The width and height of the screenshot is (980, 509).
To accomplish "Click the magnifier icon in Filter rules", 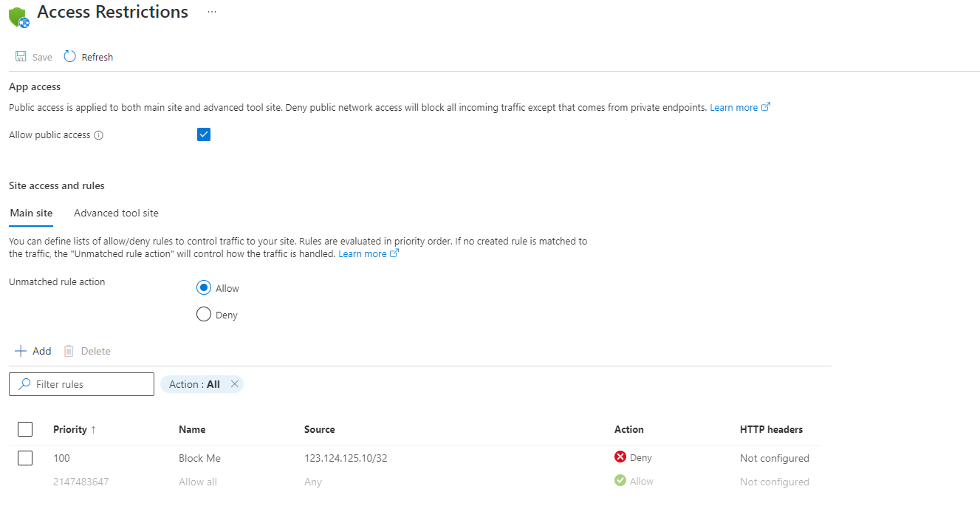I will coord(23,384).
